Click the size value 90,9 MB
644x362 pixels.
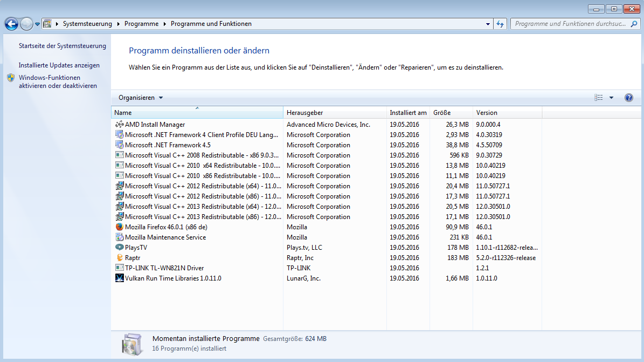[x=457, y=227]
